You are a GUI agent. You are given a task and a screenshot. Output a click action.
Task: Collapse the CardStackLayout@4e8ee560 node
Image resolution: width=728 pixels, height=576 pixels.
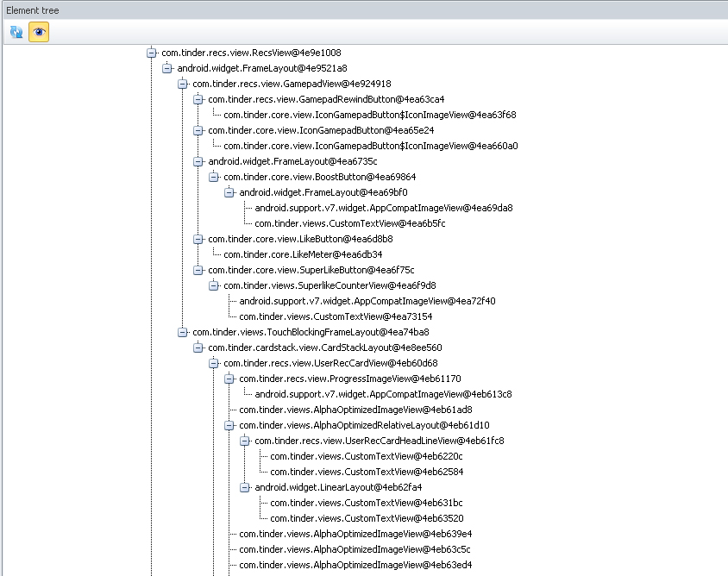[x=198, y=347]
